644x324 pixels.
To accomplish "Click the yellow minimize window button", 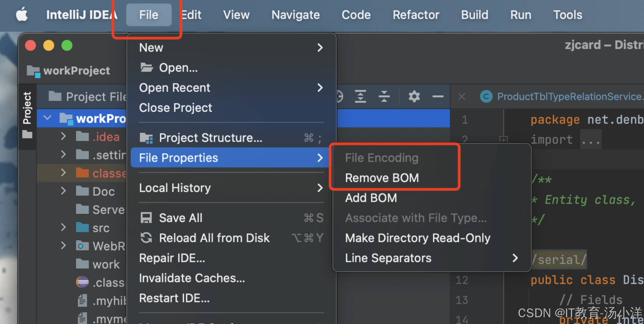I will [49, 45].
